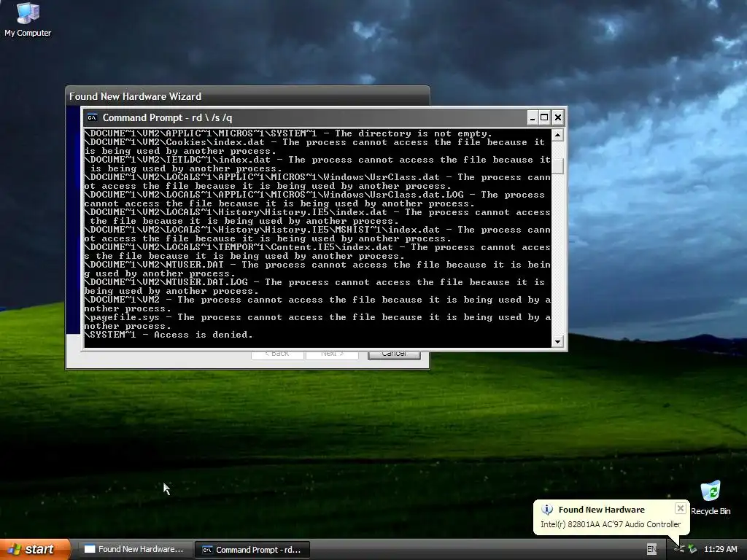Click the 'Found New Hardware' balloon title
The image size is (747, 560).
pos(601,510)
